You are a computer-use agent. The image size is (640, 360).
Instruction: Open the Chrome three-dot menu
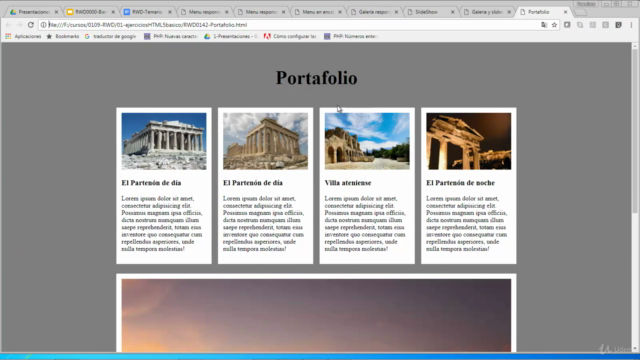coord(631,25)
